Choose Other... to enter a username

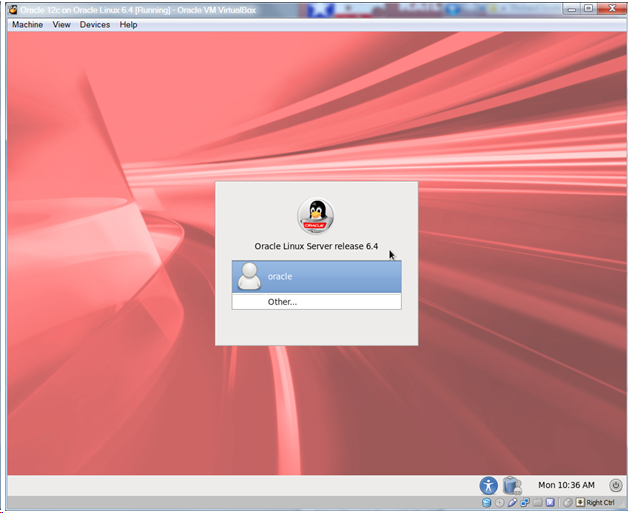click(x=282, y=301)
